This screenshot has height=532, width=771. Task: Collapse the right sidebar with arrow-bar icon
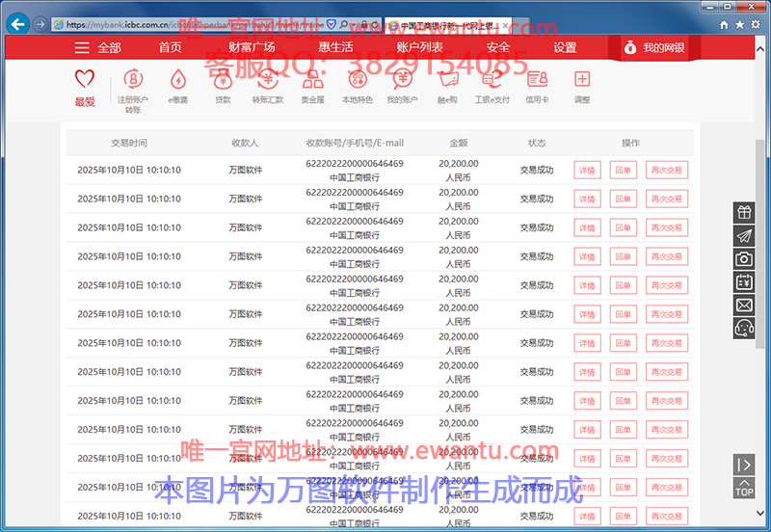[744, 465]
